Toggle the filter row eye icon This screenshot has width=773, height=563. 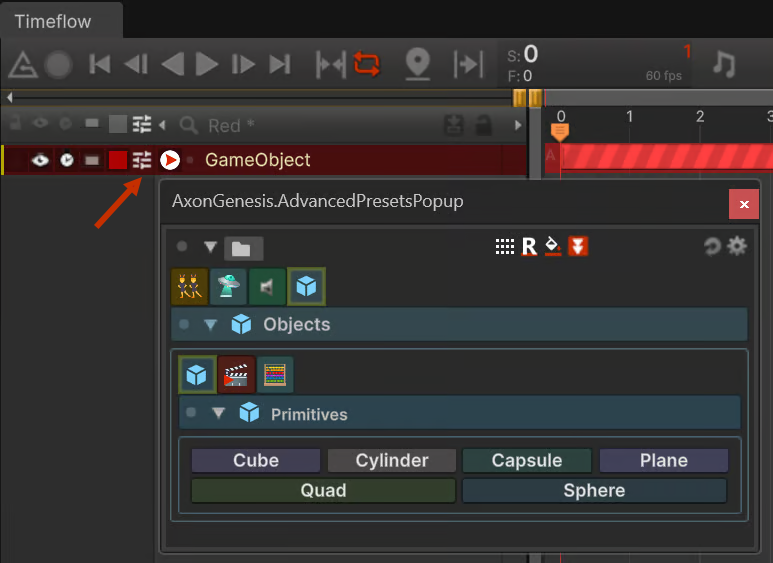[40, 123]
